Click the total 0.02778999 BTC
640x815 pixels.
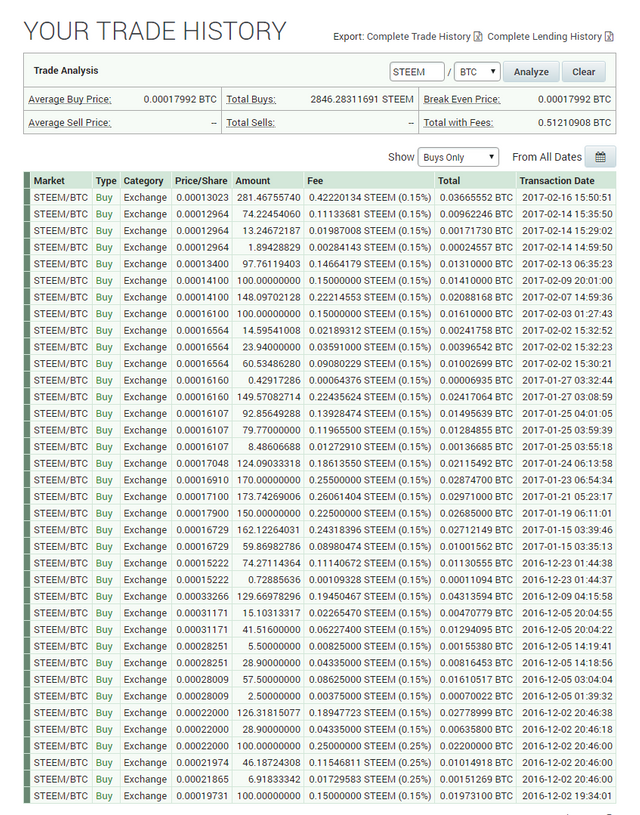pos(476,713)
